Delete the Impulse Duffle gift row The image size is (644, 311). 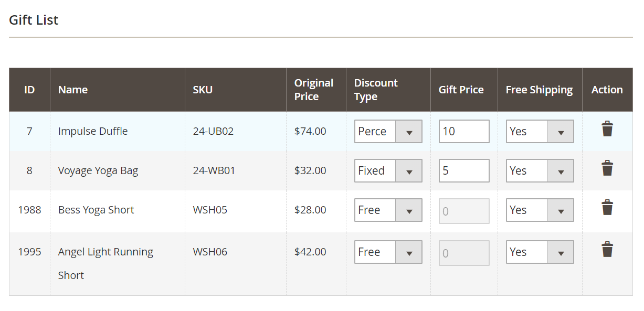(x=607, y=127)
